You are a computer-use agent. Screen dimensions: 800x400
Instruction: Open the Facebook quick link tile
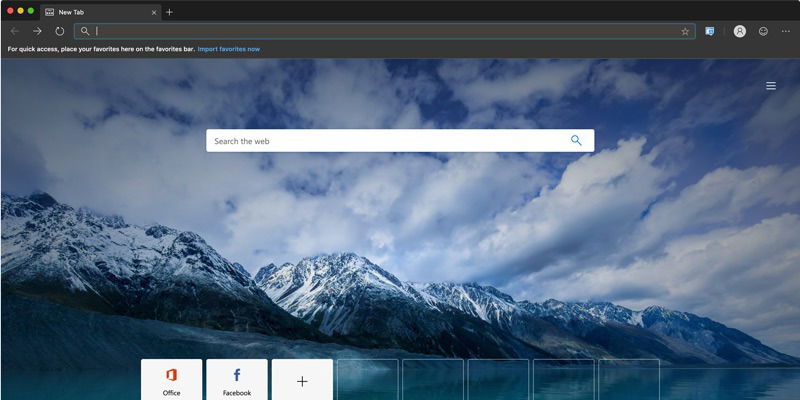point(236,380)
